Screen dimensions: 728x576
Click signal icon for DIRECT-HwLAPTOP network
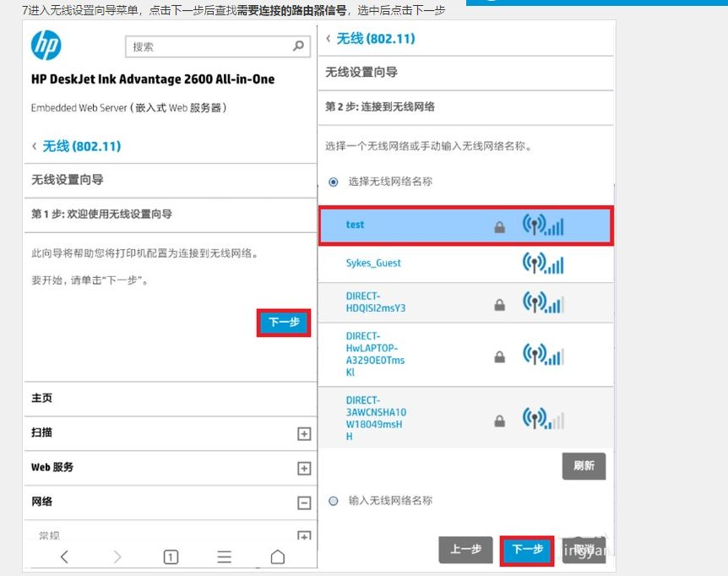tap(543, 355)
